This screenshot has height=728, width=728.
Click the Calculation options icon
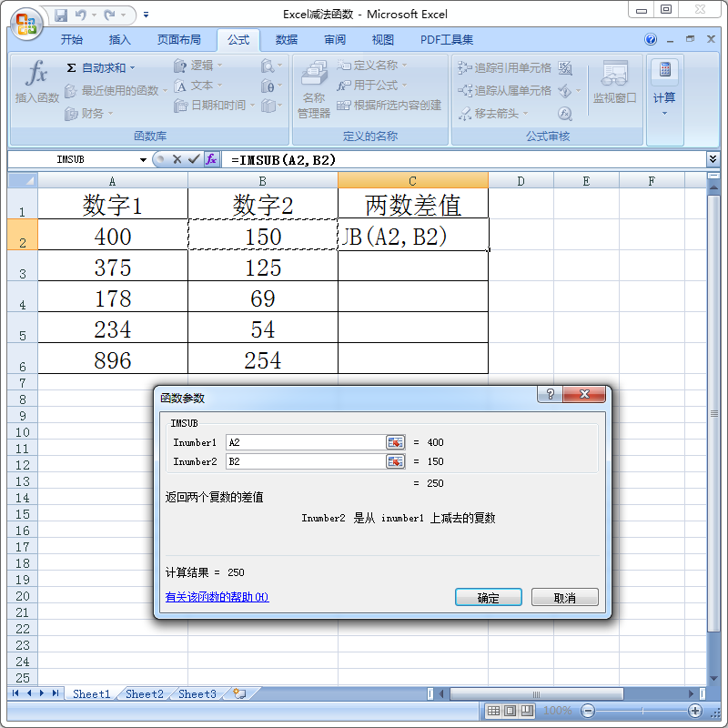(x=665, y=70)
